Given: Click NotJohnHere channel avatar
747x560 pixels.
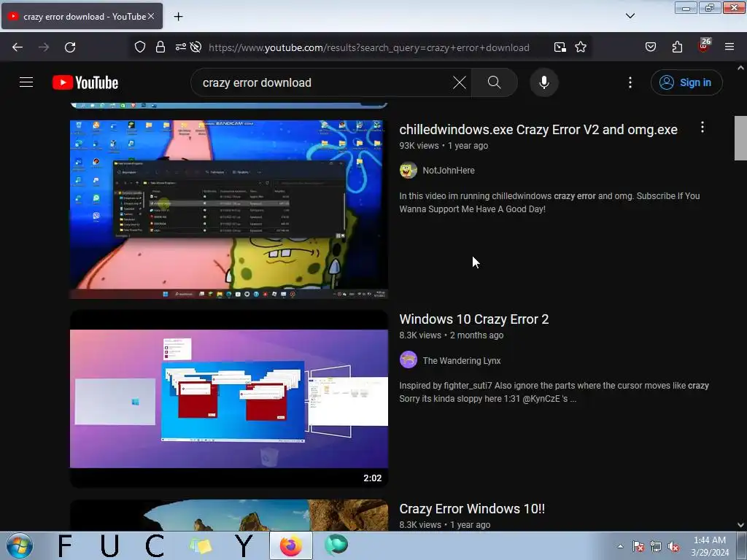Looking at the screenshot, I should (409, 170).
